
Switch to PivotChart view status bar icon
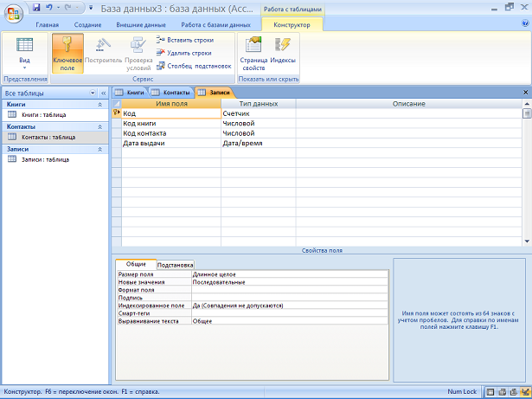pyautogui.click(x=514, y=392)
